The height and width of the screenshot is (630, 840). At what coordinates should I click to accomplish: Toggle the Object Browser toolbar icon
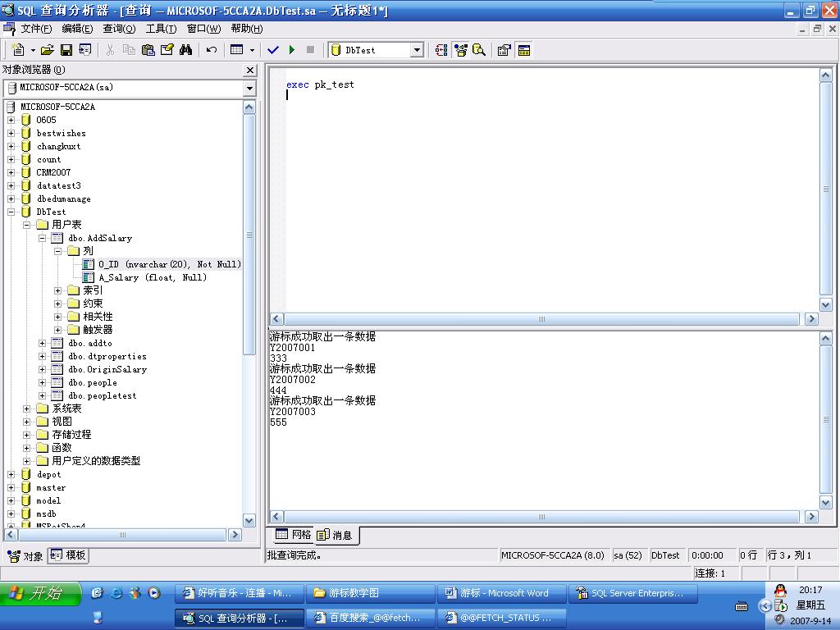pyautogui.click(x=461, y=50)
